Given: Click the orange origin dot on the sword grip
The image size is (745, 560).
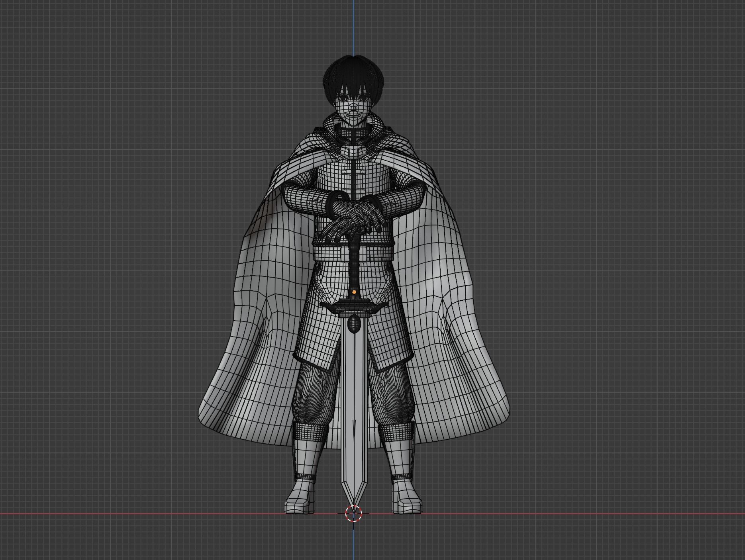Looking at the screenshot, I should (x=354, y=292).
